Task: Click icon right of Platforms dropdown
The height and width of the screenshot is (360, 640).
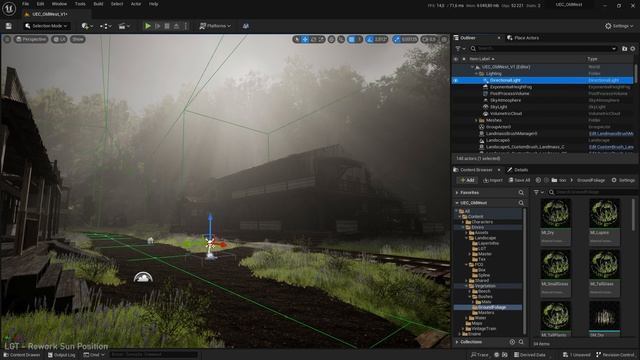Action: [x=246, y=26]
